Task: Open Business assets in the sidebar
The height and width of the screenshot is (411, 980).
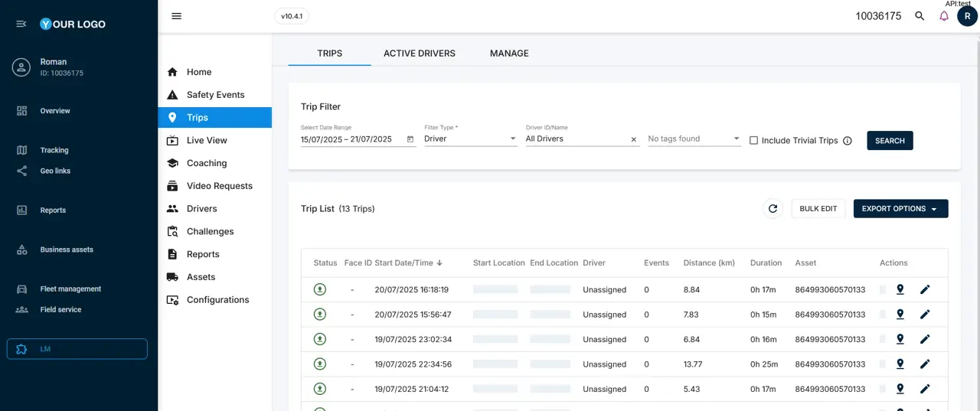Action: click(x=67, y=250)
